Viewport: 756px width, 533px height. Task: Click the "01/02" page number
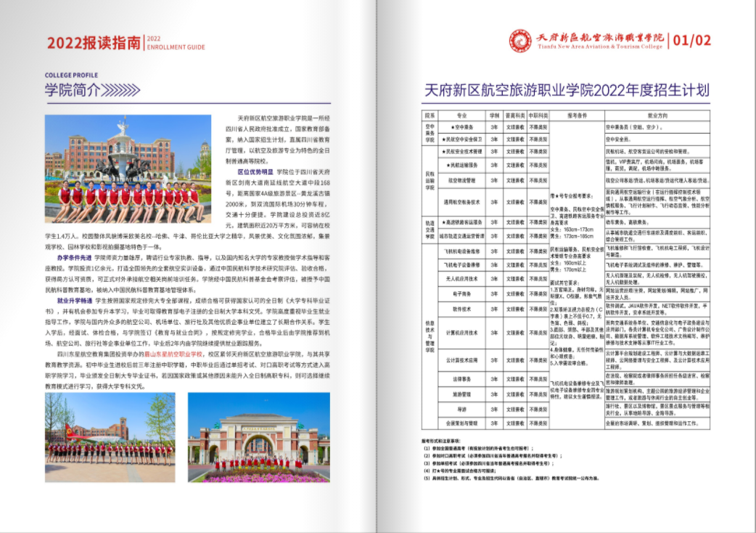pyautogui.click(x=692, y=41)
